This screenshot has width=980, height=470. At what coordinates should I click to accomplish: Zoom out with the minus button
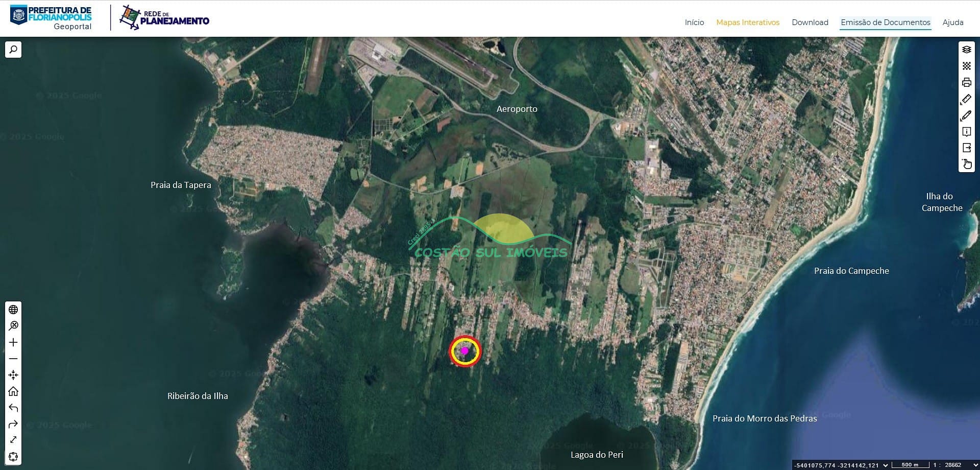click(13, 359)
